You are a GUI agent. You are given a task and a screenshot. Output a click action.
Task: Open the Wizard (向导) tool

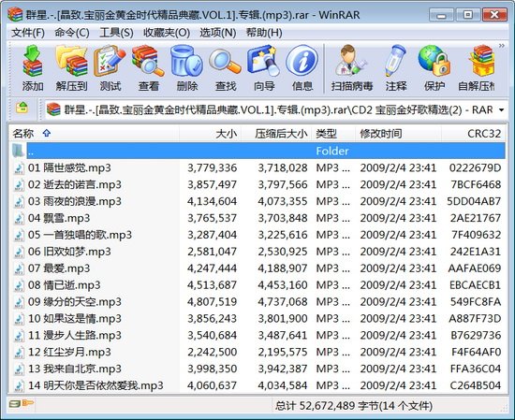point(264,68)
